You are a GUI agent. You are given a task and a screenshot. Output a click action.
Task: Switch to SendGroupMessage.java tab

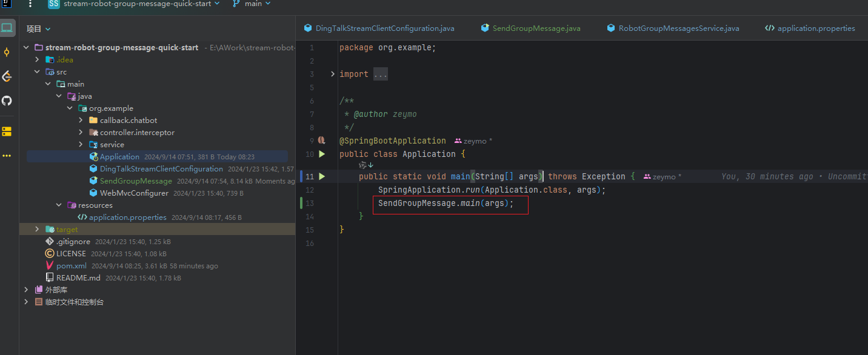click(x=530, y=28)
